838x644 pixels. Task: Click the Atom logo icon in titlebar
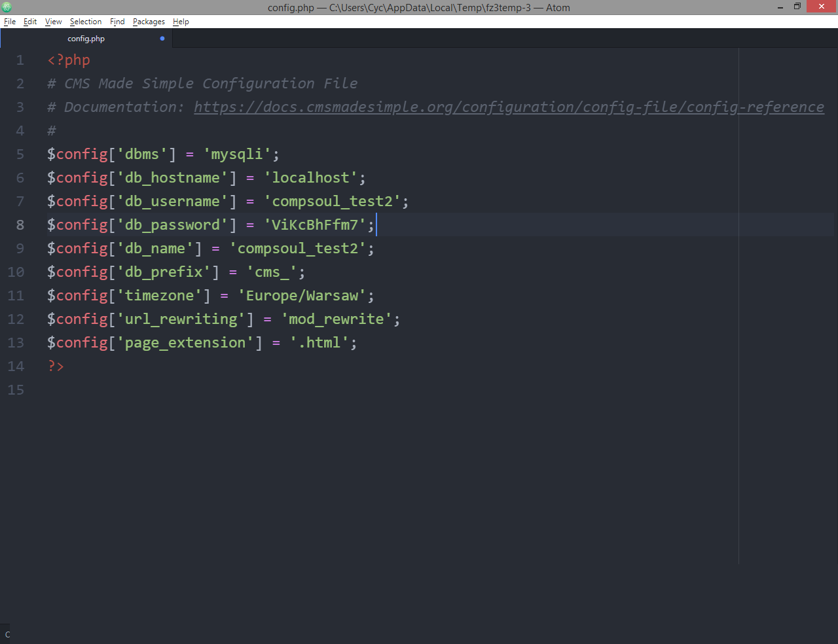pyautogui.click(x=6, y=7)
